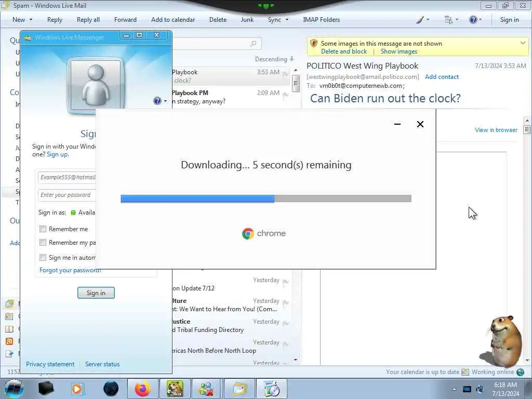Click the Messenger Sign up link
Viewport: 532px width, 399px height.
pyautogui.click(x=58, y=154)
